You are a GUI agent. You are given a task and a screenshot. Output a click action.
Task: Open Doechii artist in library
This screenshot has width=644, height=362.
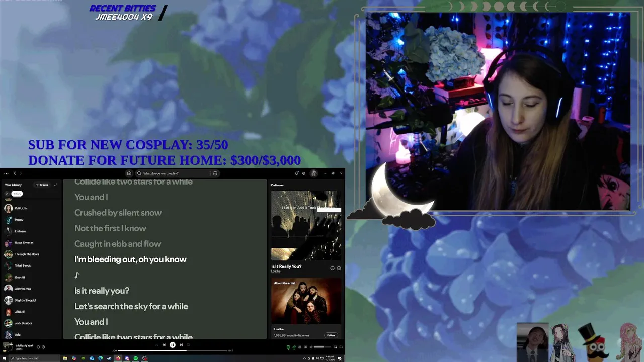click(x=31, y=277)
